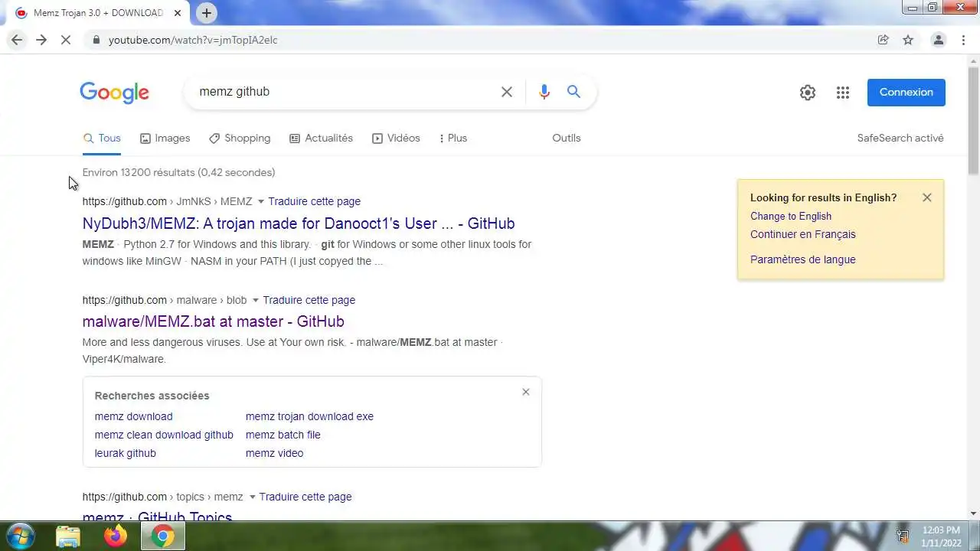The height and width of the screenshot is (551, 980).
Task: Choose Change to English
Action: [x=791, y=217]
